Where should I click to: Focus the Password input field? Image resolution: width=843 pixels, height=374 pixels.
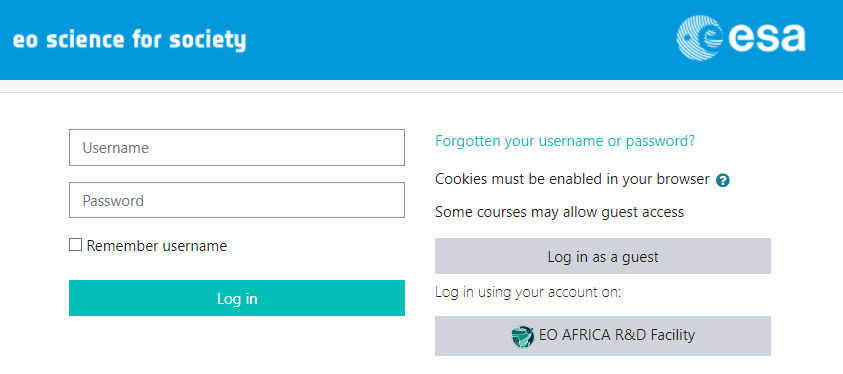pos(237,200)
